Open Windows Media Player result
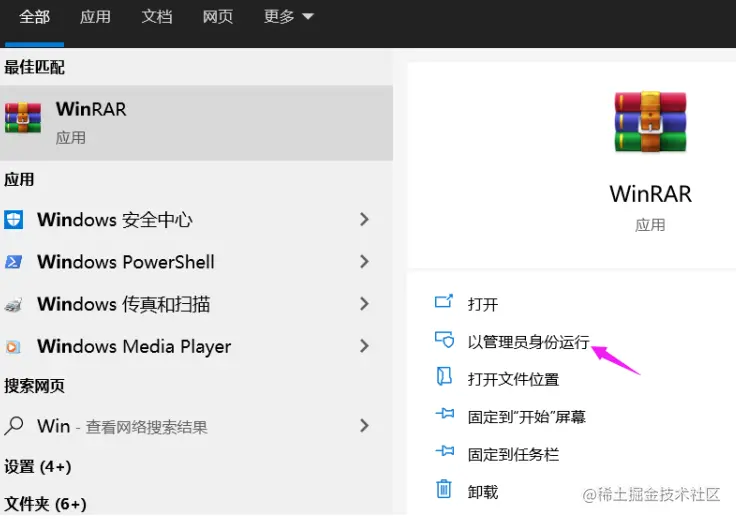This screenshot has width=736, height=519. coord(196,346)
